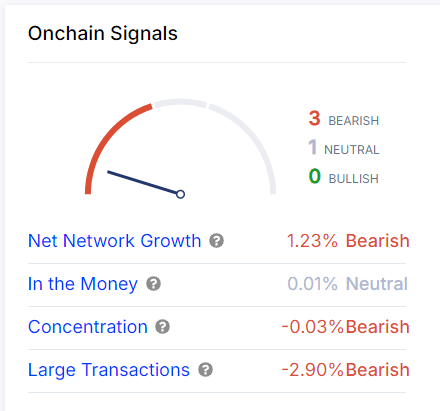The image size is (440, 411).
Task: Click the Onchain Signals heading
Action: [x=103, y=34]
